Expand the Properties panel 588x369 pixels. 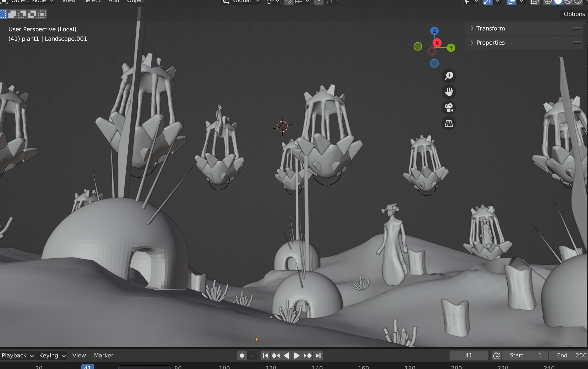point(490,43)
